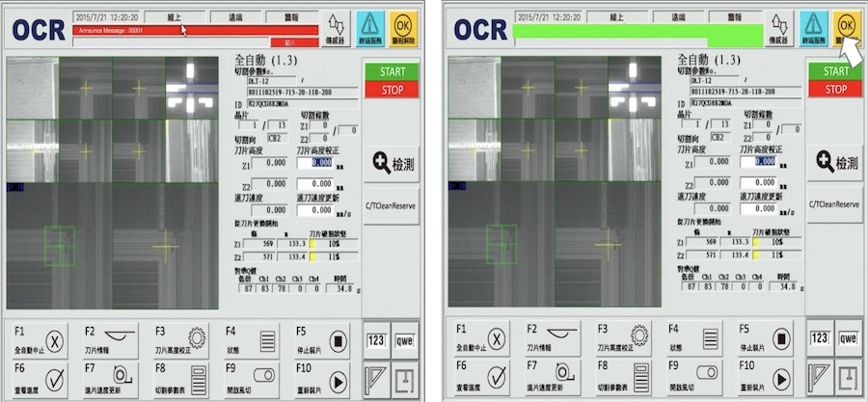868x402 pixels.
Task: Click green START button in left screen
Action: click(x=392, y=72)
